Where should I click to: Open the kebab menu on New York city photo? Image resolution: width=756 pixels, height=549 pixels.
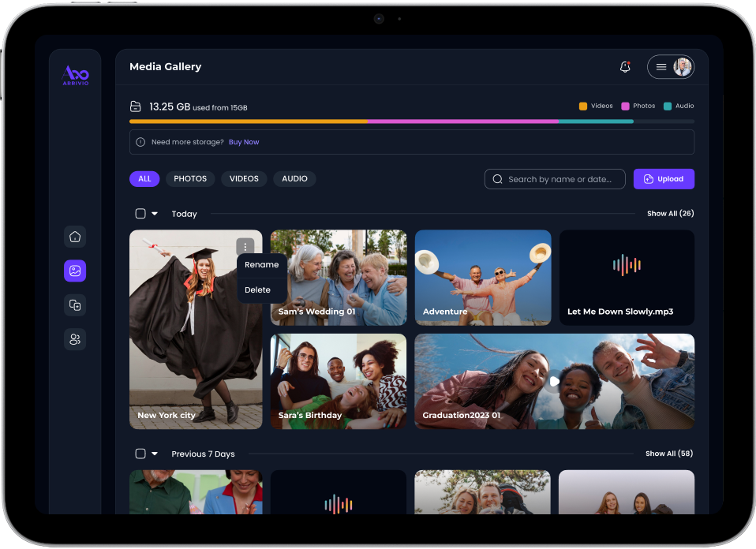pyautogui.click(x=247, y=245)
